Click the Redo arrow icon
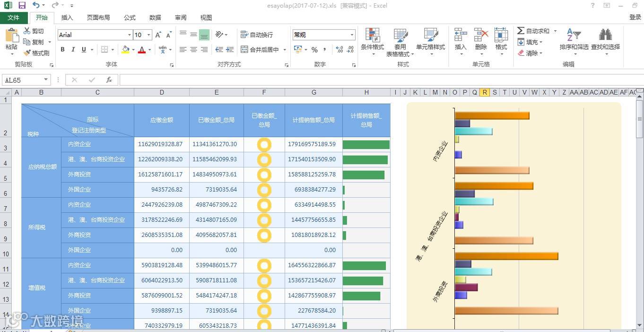 (x=55, y=5)
